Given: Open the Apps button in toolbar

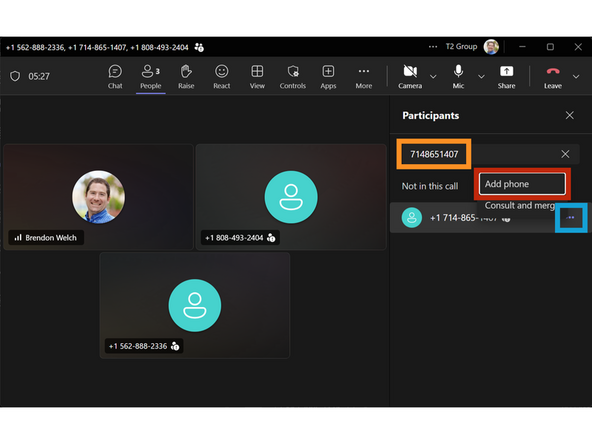Looking at the screenshot, I should (x=328, y=76).
